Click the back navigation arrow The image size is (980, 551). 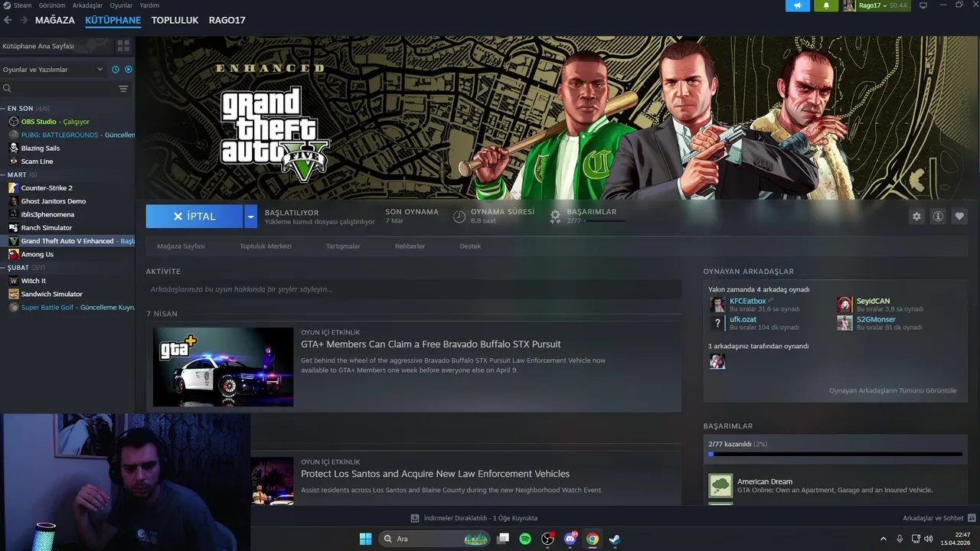(x=8, y=20)
